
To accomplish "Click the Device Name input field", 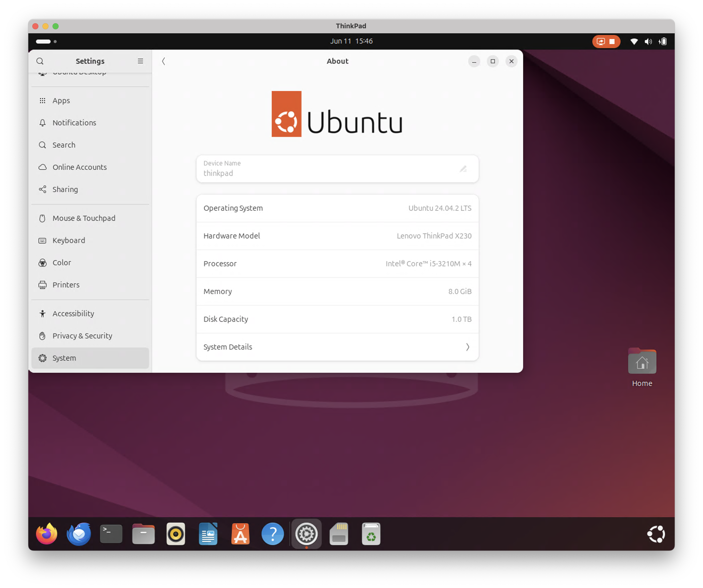I will pos(318,169).
